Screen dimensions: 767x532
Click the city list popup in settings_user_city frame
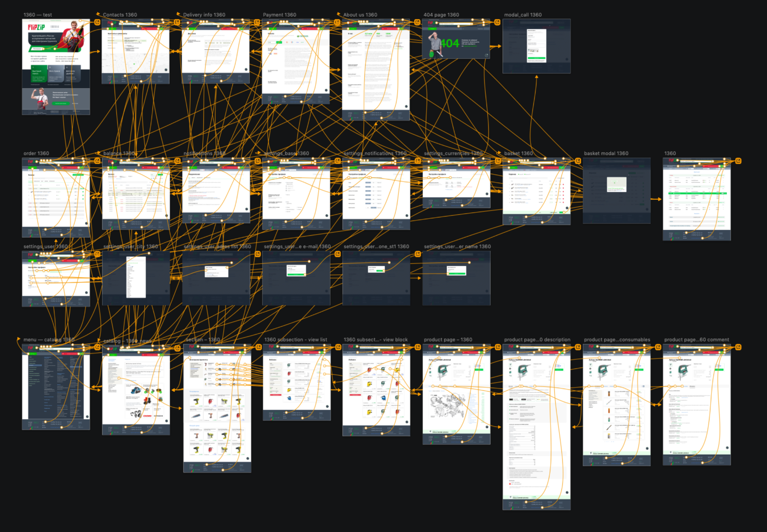pos(136,277)
